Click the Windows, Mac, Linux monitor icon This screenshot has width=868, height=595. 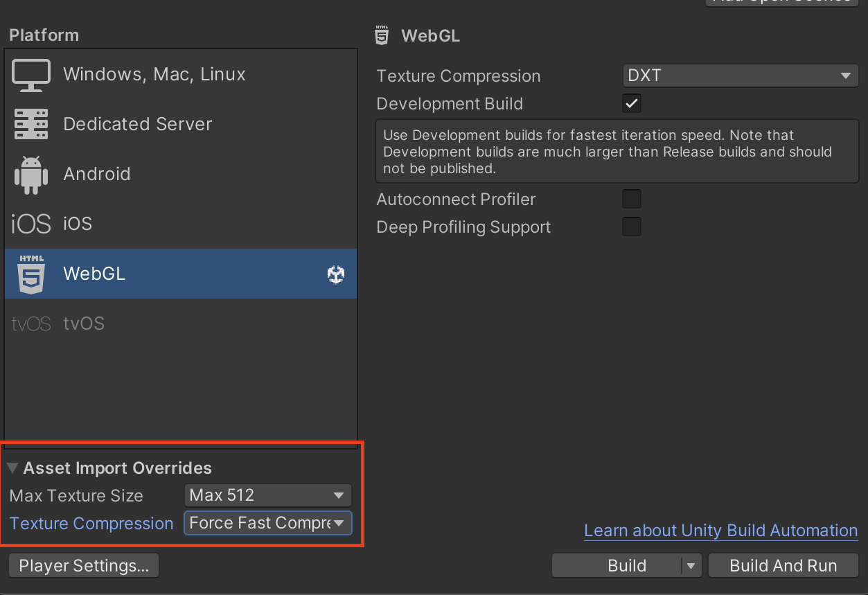[x=31, y=75]
